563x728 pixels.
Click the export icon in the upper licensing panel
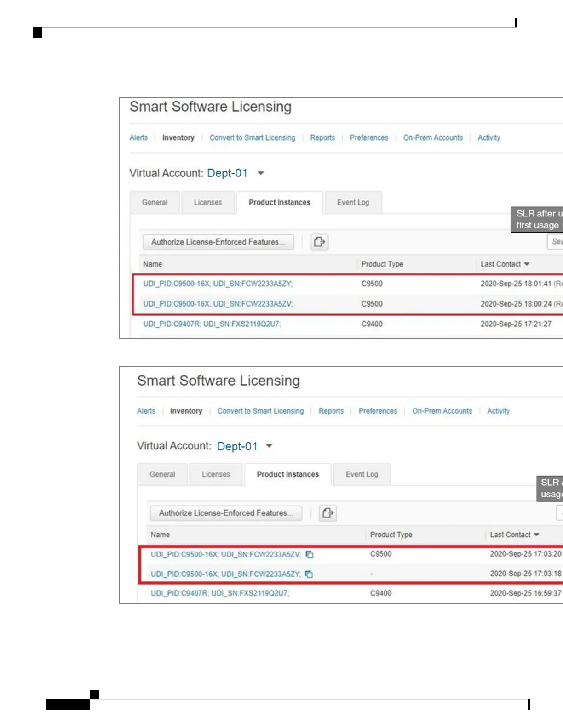(x=319, y=242)
